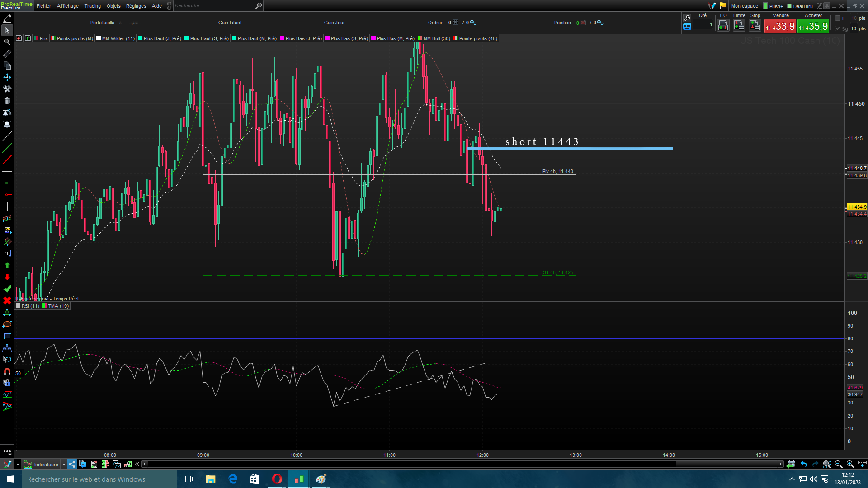The image size is (868, 488).
Task: Open dropdown next to drawing tools icon
Action: point(18,464)
